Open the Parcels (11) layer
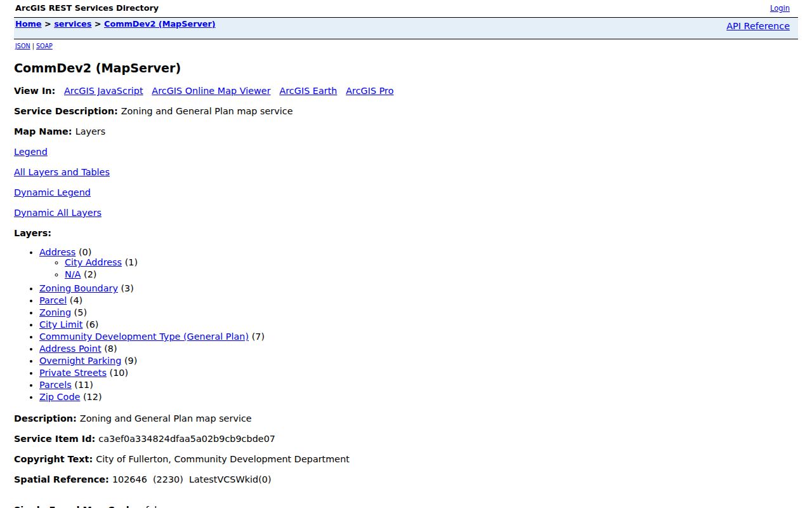 (55, 385)
